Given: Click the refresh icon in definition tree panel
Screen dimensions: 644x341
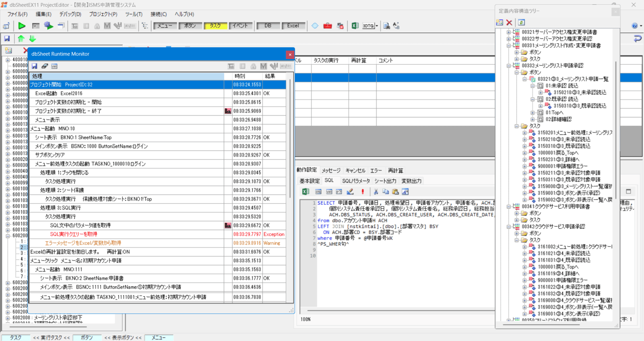Looking at the screenshot, I should pos(521,23).
